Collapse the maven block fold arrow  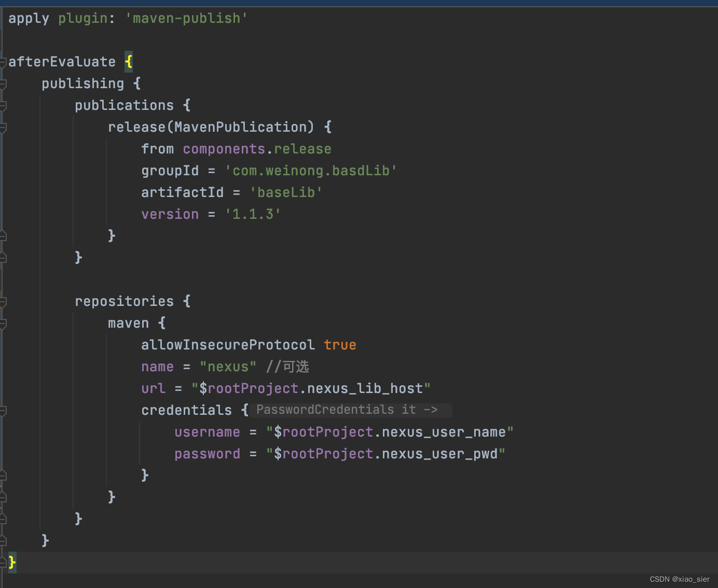[x=3, y=323]
